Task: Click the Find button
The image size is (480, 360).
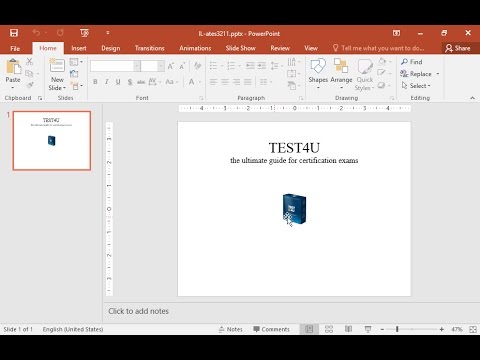Action: point(412,62)
